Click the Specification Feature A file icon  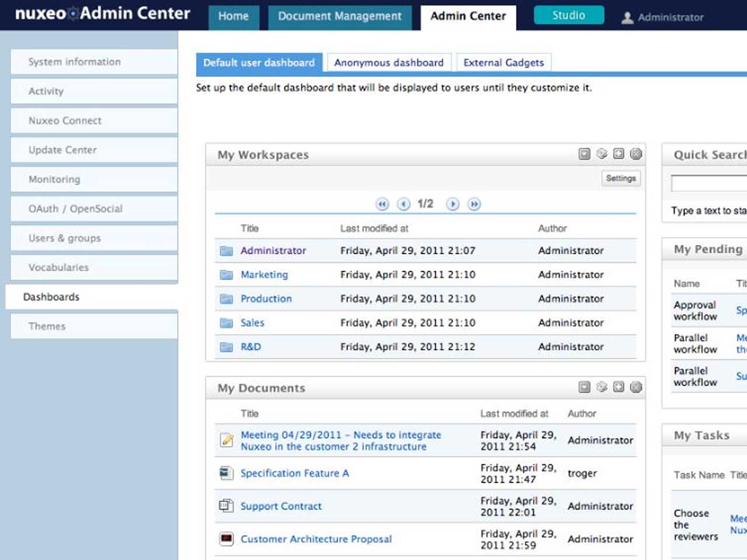coord(226,473)
